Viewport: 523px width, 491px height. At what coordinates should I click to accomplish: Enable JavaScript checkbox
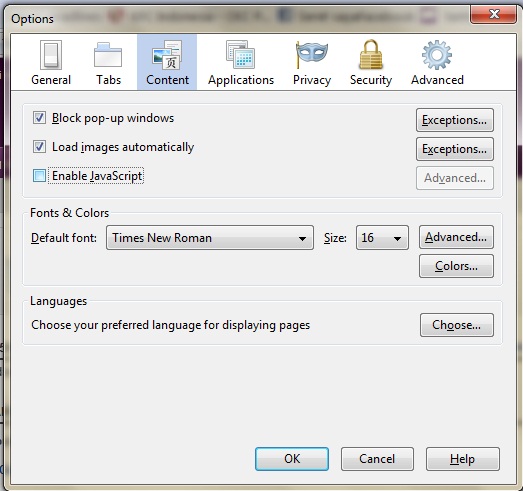(39, 175)
